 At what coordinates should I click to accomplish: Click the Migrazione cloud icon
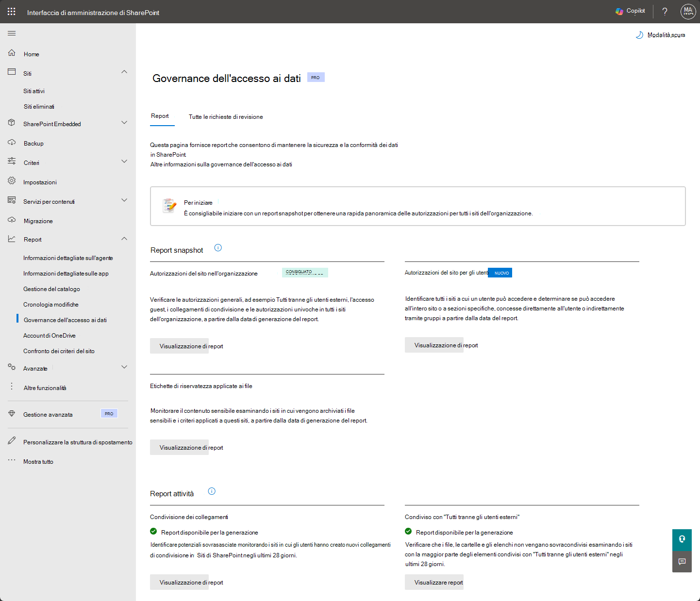12,220
